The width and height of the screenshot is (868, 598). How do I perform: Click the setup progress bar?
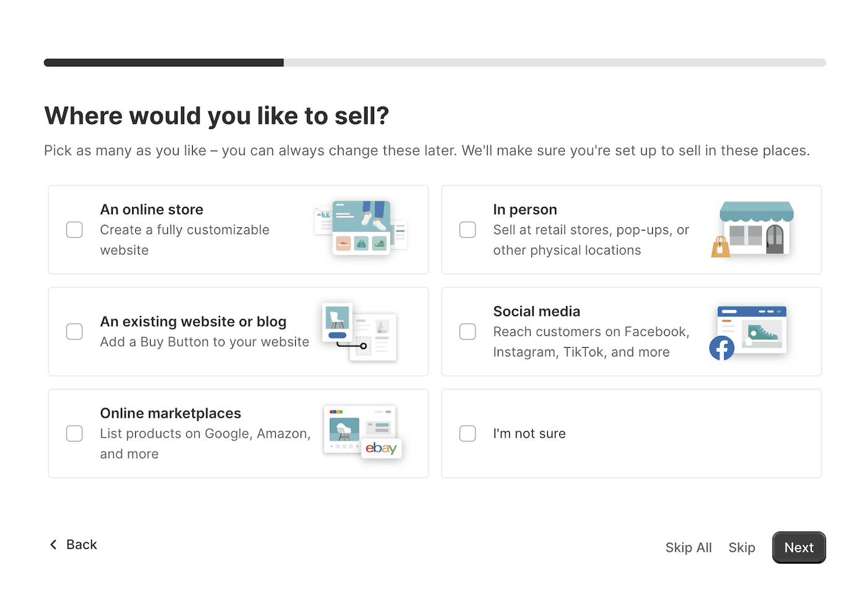[434, 63]
